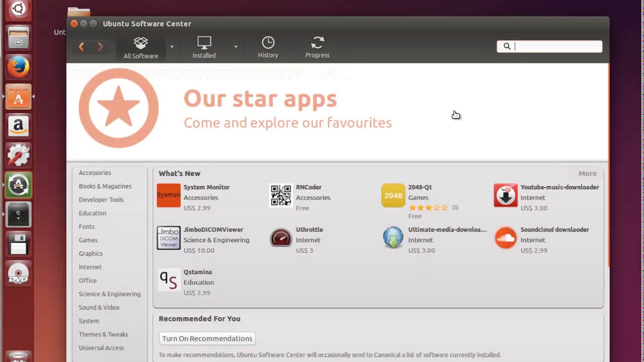644x362 pixels.
Task: Open the JimboDICOMViewer app title
Action: point(213,230)
